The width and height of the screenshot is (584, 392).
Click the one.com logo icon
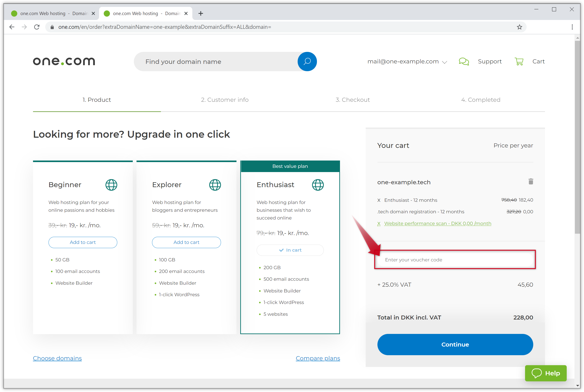click(x=64, y=61)
